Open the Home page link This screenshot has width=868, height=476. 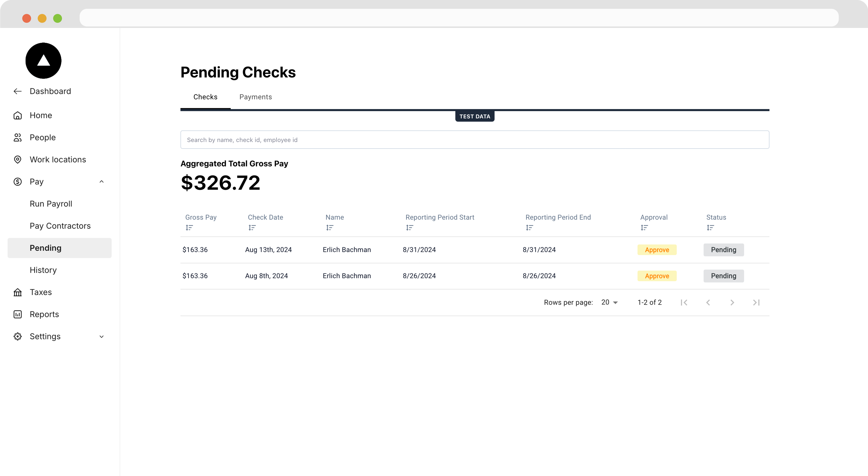(41, 115)
